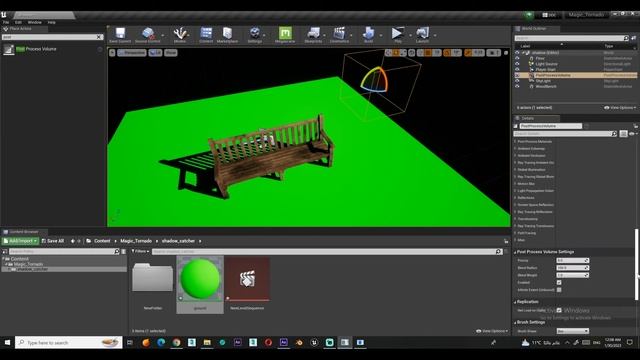
Task: Open the Filters dropdown in Content Browser
Action: [140, 251]
